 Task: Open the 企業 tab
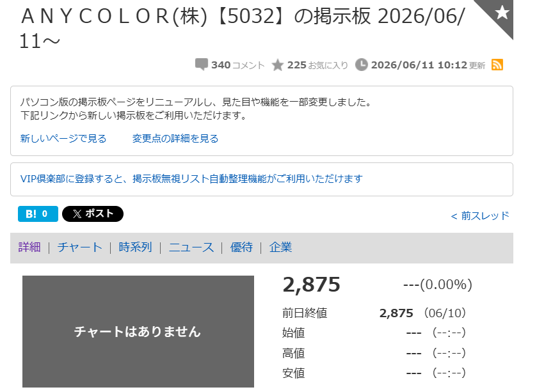click(280, 247)
